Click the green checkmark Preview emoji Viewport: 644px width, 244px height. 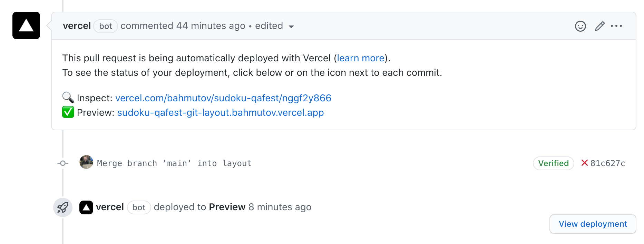[68, 112]
